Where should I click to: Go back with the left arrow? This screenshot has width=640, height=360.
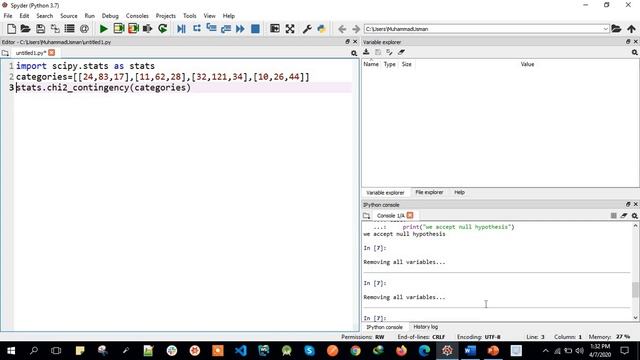click(342, 29)
